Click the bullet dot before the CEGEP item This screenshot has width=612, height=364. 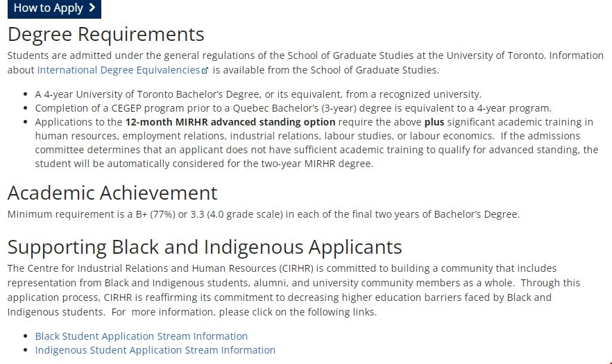coord(26,109)
